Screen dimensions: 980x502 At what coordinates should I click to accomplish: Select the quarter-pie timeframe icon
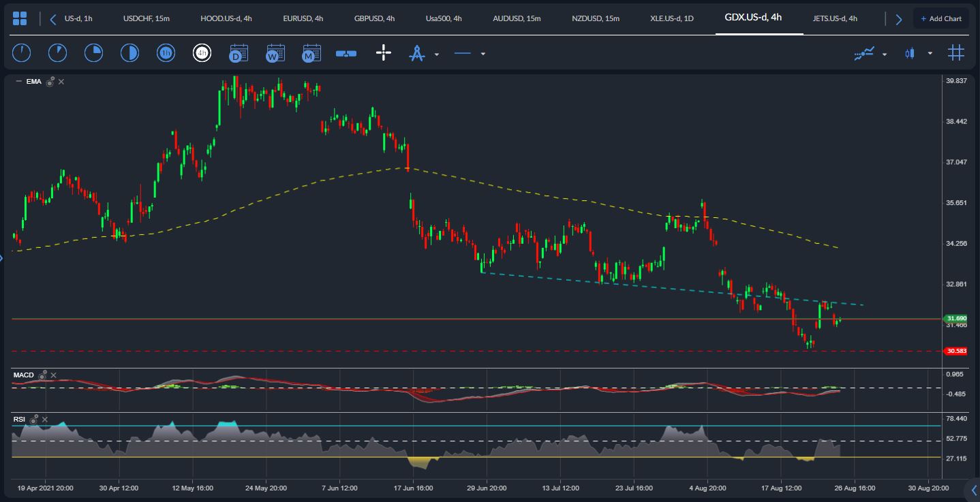[x=93, y=53]
